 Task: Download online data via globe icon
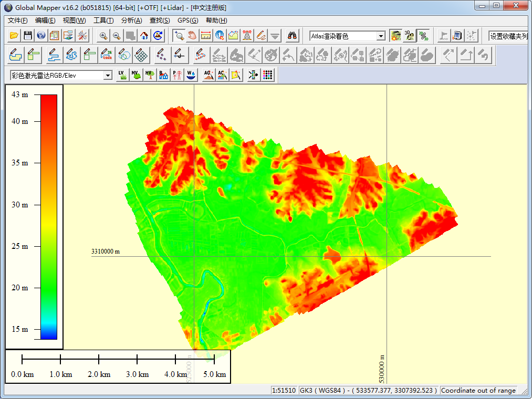[x=41, y=35]
